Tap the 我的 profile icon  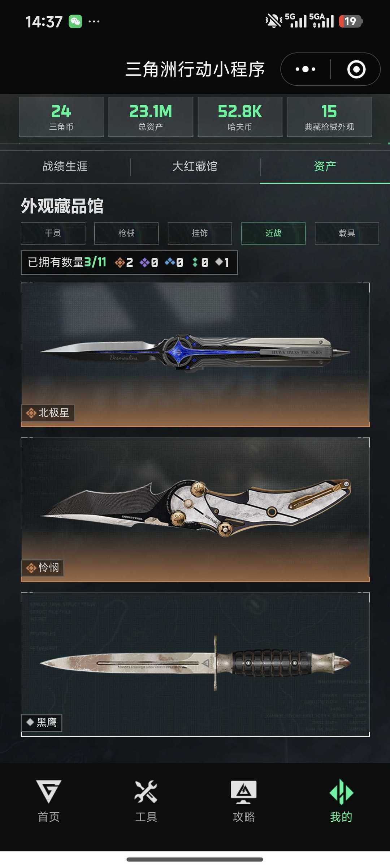click(341, 792)
